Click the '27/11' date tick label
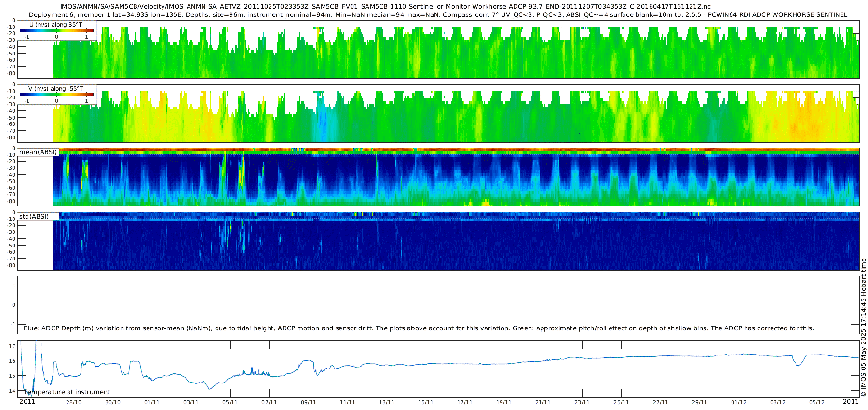 coord(661,402)
